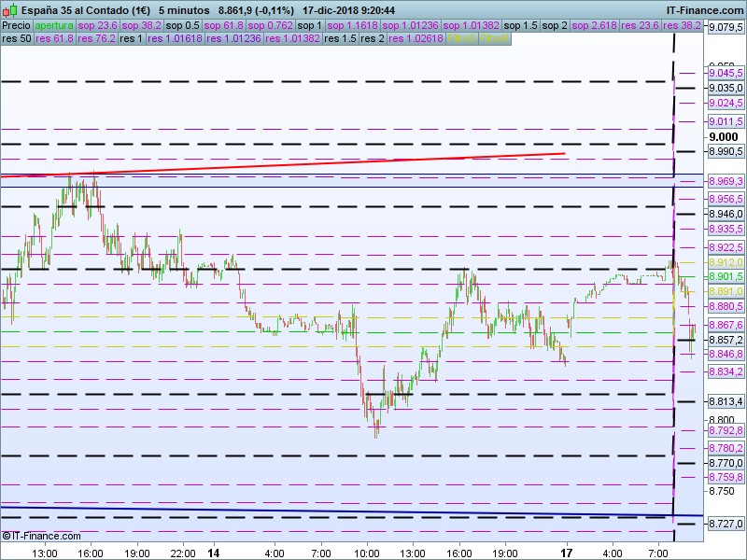This screenshot has height=560, width=747.
Task: Click the magenta 8.834,2 price label
Action: pos(726,371)
